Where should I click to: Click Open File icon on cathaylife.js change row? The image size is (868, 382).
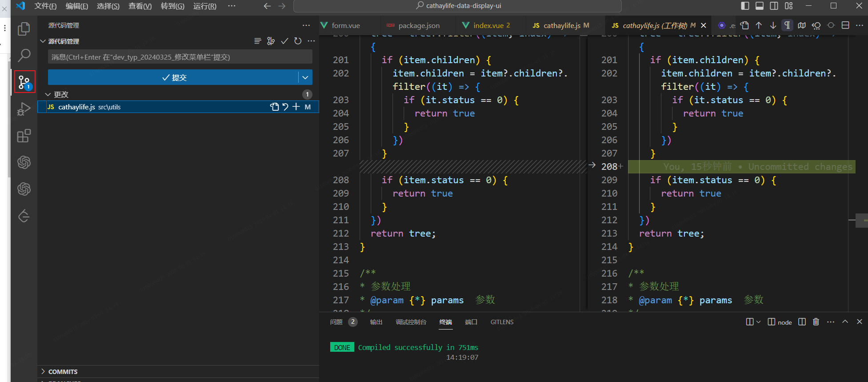click(275, 107)
